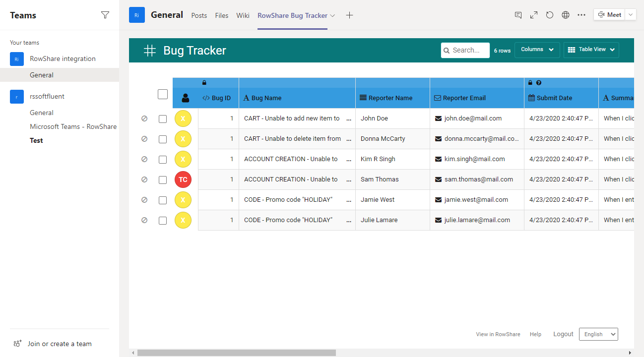Click the red TC owner avatar
644x357 pixels.
(x=183, y=179)
